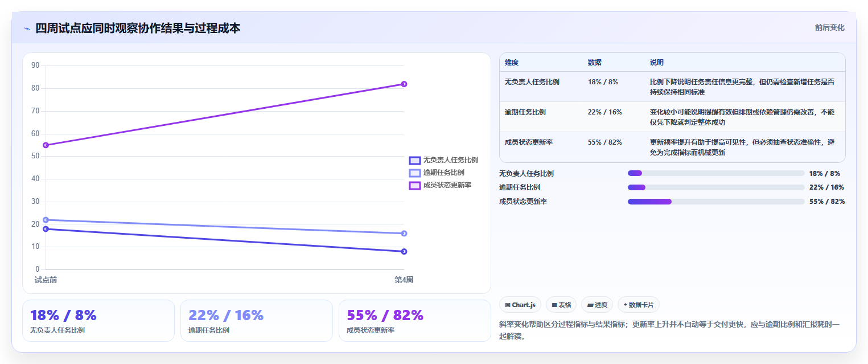
Task: Click the Chart.js chip
Action: click(x=520, y=305)
